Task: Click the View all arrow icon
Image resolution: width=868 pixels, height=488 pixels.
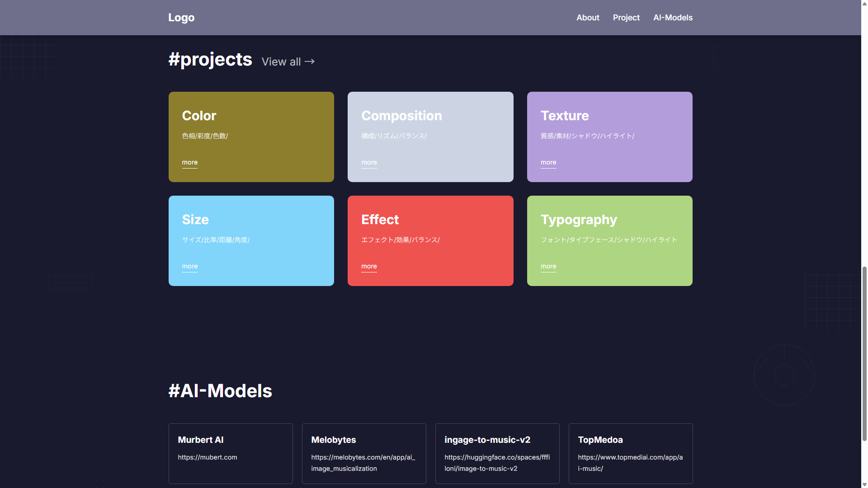Action: coord(310,61)
